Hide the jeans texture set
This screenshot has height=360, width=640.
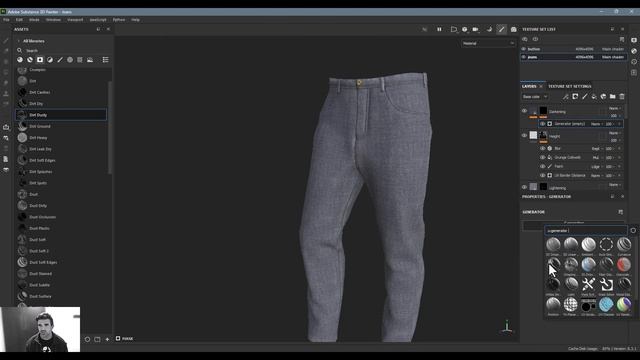[x=524, y=57]
